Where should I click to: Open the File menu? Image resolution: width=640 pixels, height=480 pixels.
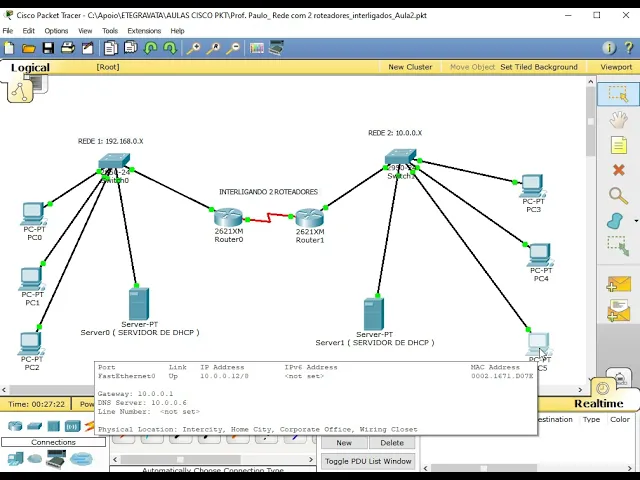[8, 31]
